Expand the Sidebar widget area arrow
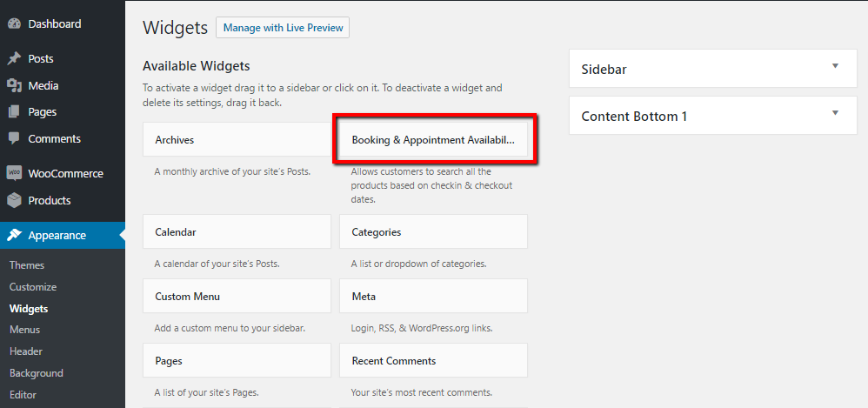The height and width of the screenshot is (408, 868). point(835,66)
